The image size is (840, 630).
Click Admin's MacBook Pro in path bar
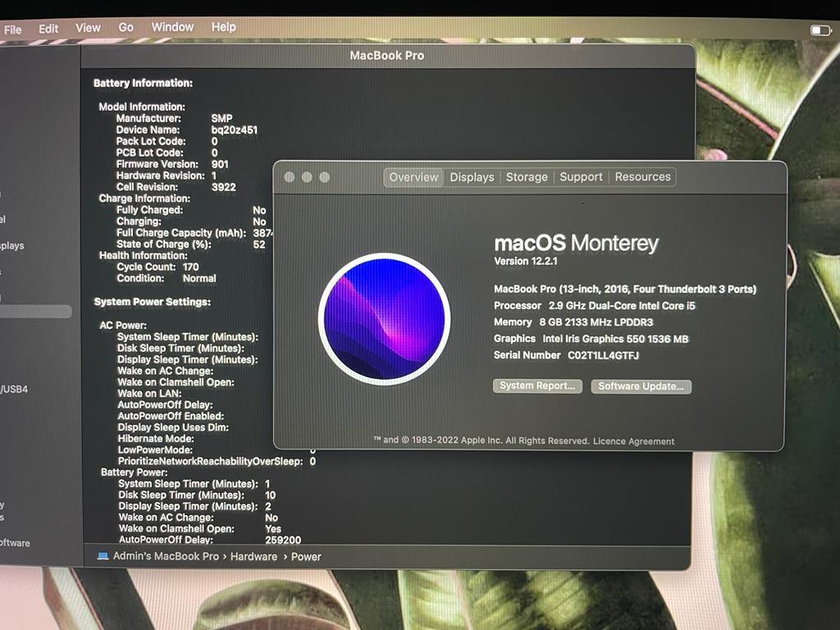[x=166, y=556]
